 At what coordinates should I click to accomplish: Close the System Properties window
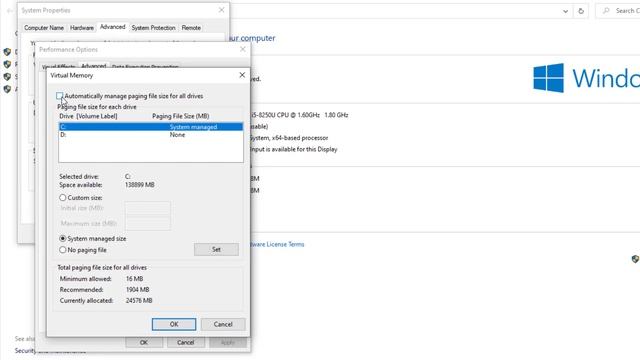pos(222,10)
